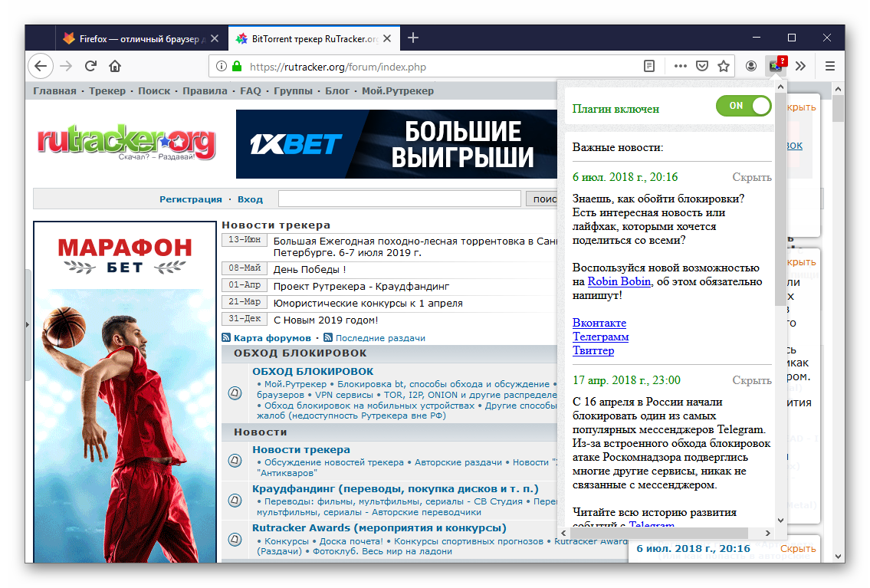
Task: Open Главная in site navigation
Action: coord(54,91)
